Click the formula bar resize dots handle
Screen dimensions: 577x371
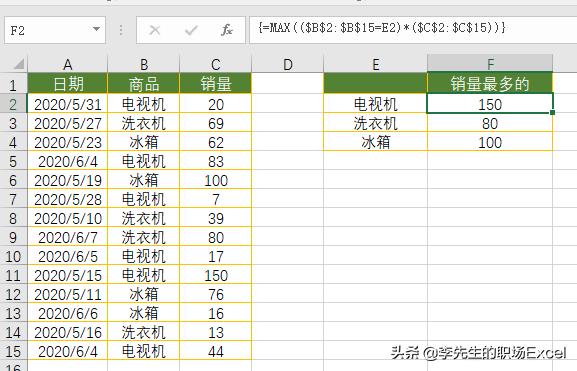click(121, 30)
